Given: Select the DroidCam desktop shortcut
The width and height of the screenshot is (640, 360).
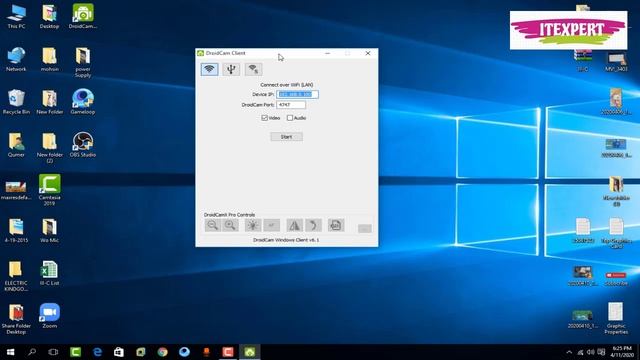Looking at the screenshot, I should [x=83, y=16].
